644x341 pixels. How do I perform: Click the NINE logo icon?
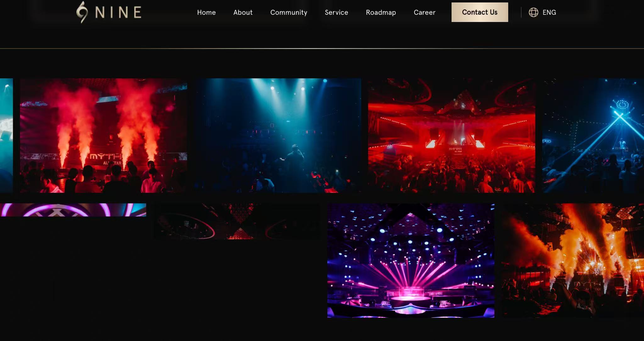point(82,12)
